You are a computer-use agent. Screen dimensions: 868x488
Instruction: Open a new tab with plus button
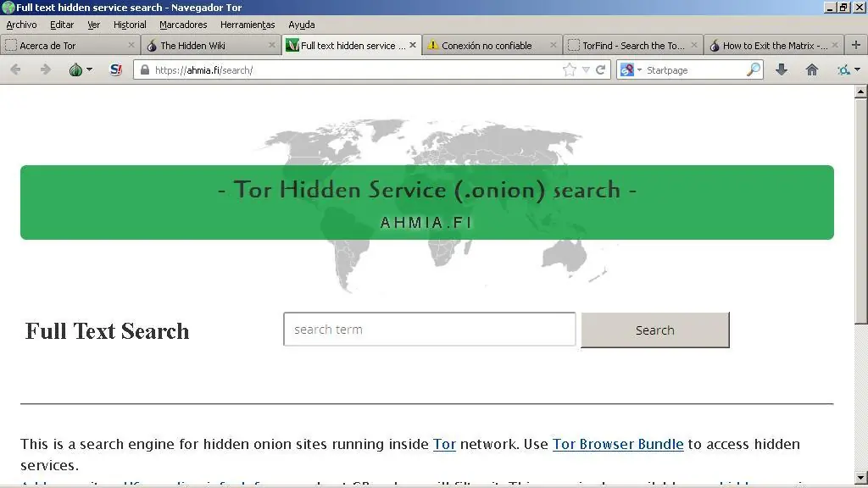click(856, 46)
